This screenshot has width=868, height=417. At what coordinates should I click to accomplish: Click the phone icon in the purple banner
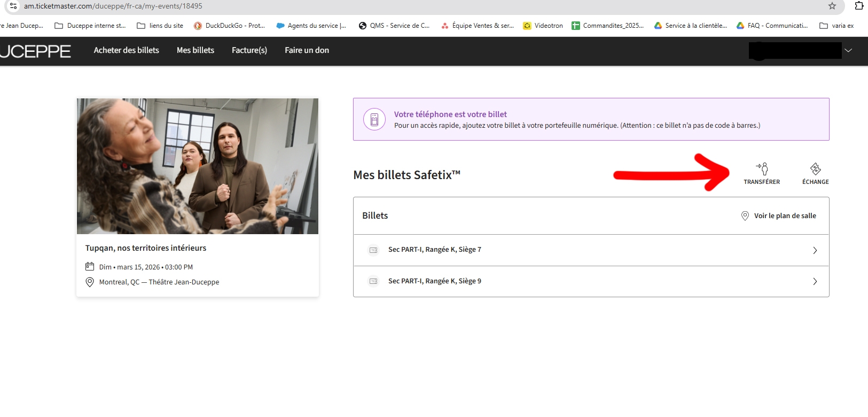[374, 119]
